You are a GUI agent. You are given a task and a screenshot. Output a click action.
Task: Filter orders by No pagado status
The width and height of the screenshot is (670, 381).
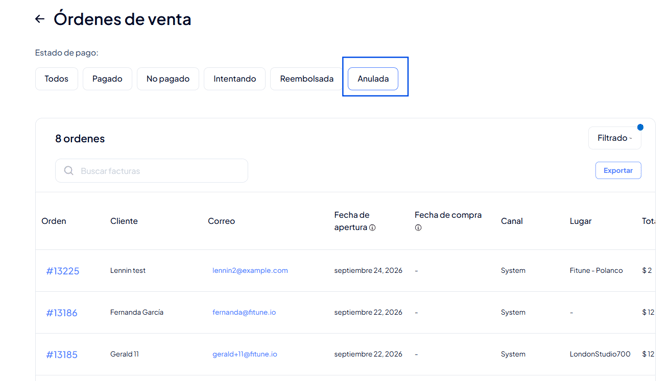(168, 79)
